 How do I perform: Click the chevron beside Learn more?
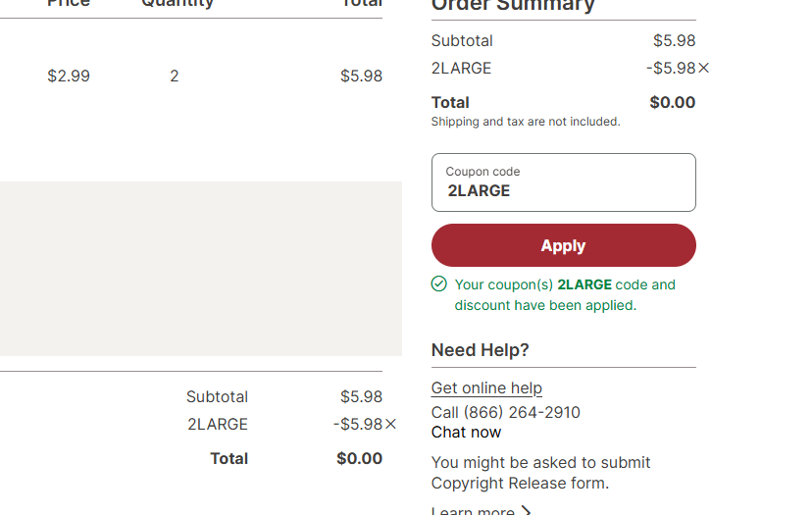tap(527, 511)
